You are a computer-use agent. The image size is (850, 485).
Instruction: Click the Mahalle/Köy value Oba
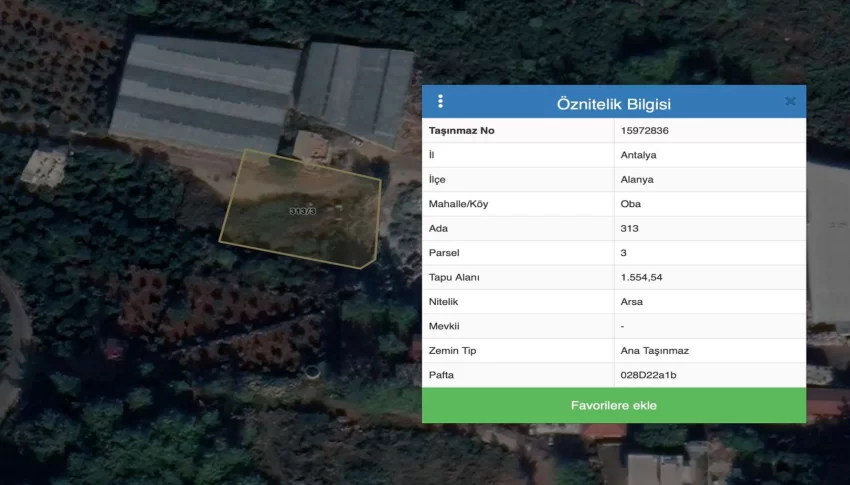click(x=630, y=204)
